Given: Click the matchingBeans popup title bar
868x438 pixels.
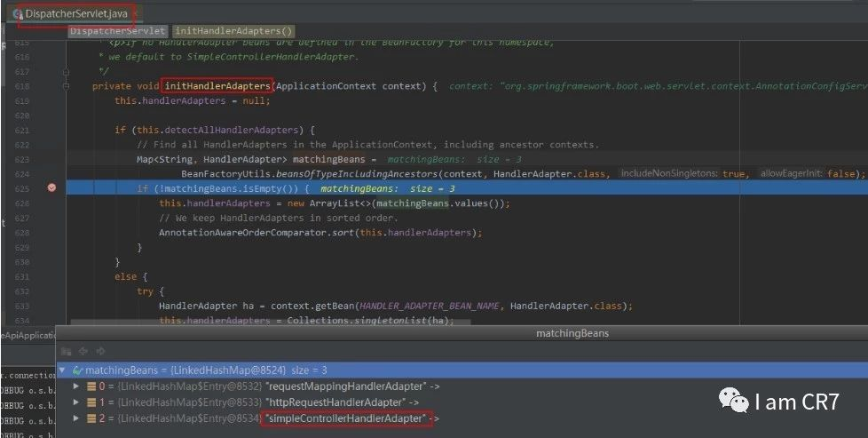Looking at the screenshot, I should [x=462, y=333].
